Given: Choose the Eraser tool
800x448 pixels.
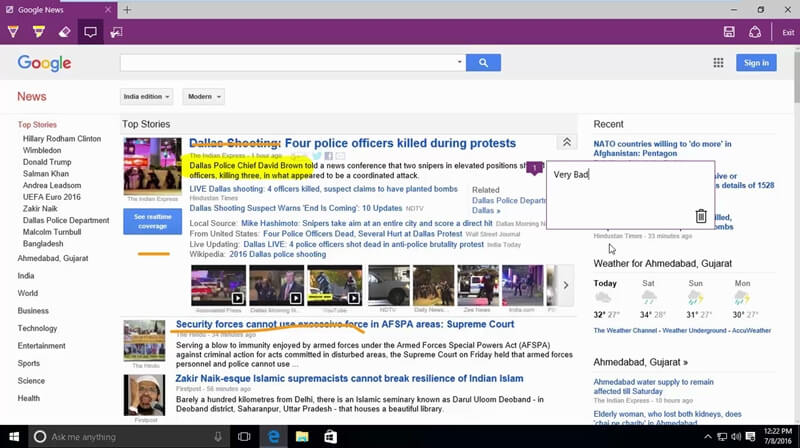Looking at the screenshot, I should tap(65, 32).
